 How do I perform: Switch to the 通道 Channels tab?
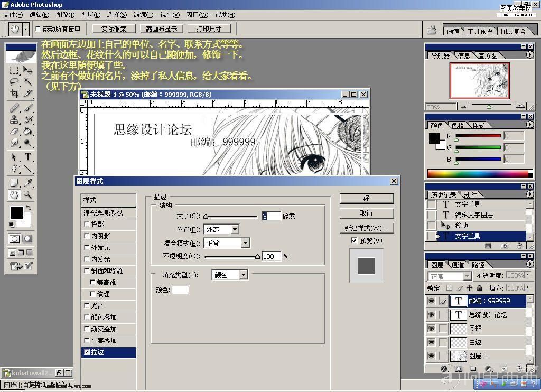[458, 265]
